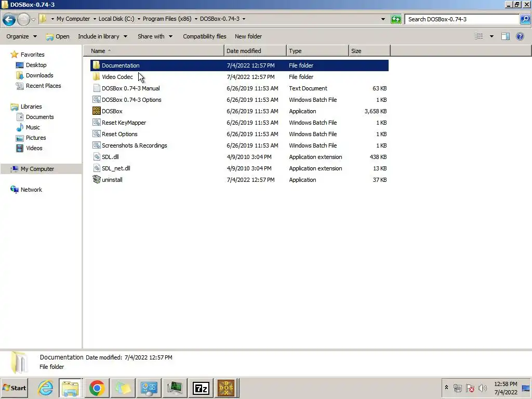532x399 pixels.
Task: Refresh the DOSBox-0.74-3 folder view
Action: tap(396, 19)
